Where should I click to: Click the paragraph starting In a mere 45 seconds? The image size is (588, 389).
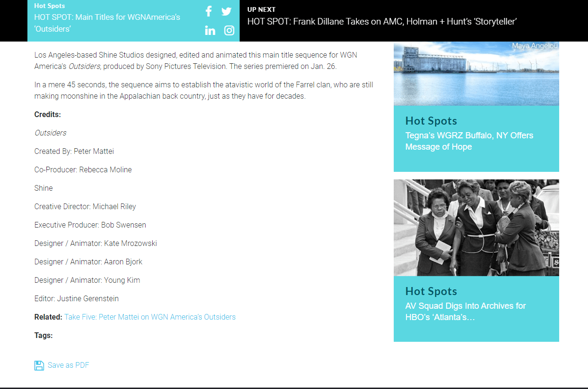(204, 90)
